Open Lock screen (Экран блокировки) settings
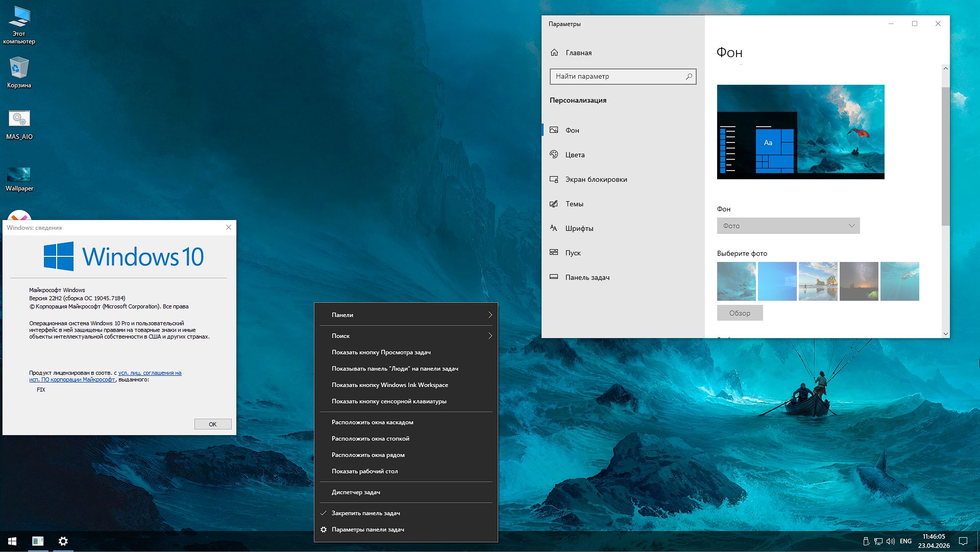 click(596, 179)
